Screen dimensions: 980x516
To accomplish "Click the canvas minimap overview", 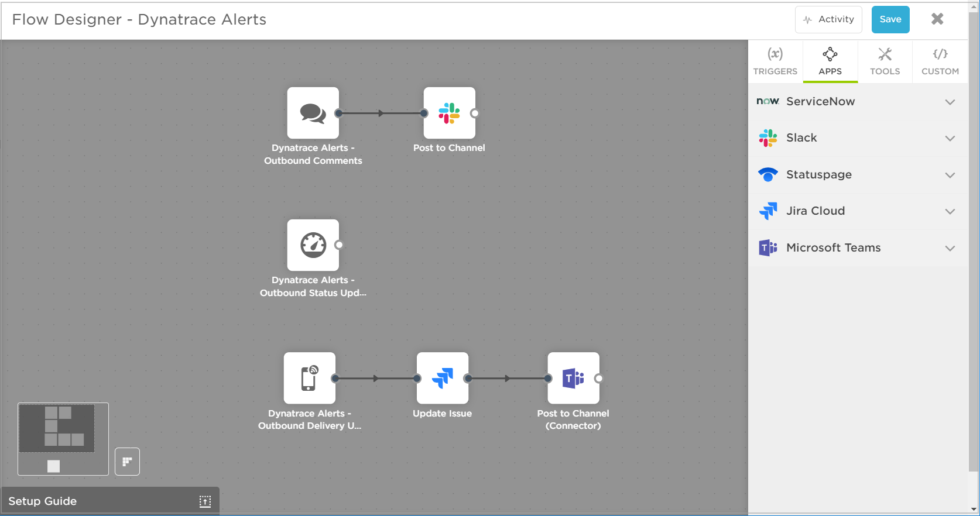I will [x=63, y=439].
